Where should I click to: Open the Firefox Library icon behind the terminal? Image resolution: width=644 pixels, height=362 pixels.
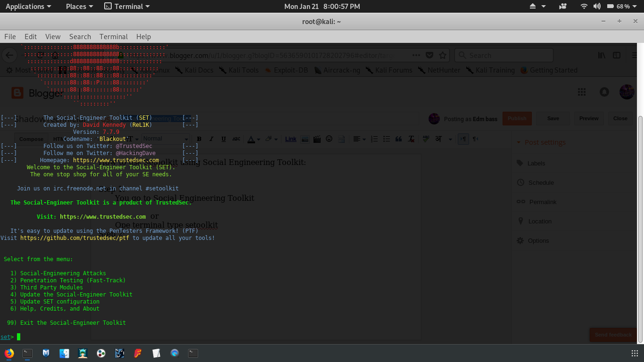click(x=602, y=55)
